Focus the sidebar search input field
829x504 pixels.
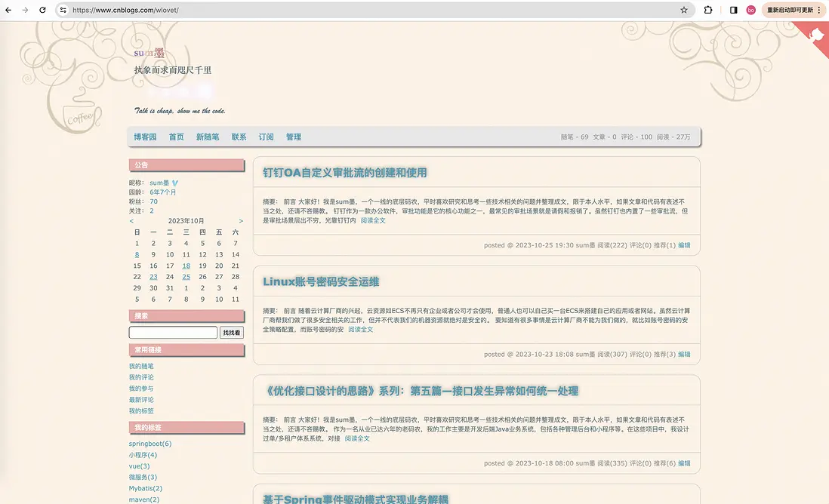coord(173,332)
